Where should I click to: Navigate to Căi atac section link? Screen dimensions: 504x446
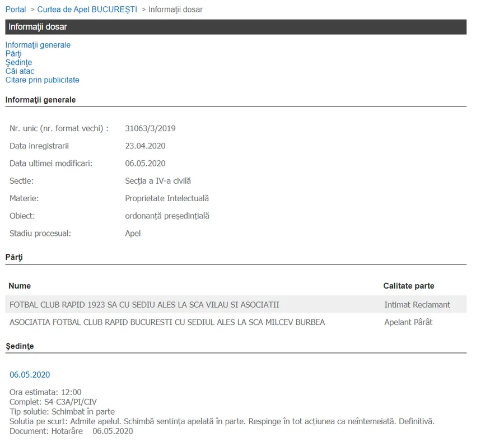[20, 71]
